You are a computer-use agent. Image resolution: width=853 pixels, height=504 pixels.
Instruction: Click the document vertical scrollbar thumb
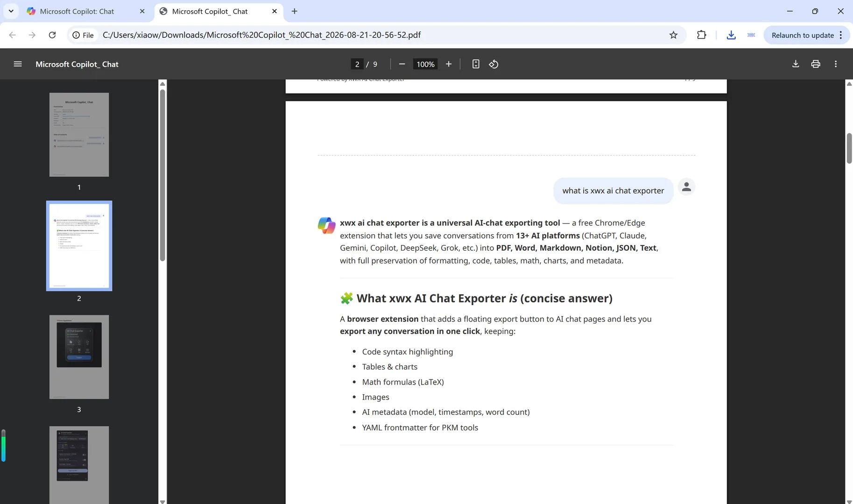tap(849, 148)
